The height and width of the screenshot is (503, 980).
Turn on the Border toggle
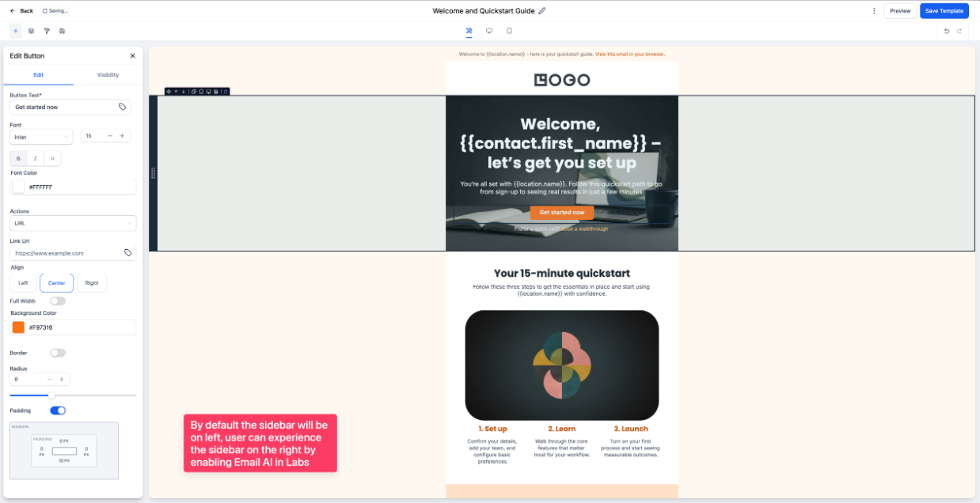click(58, 353)
